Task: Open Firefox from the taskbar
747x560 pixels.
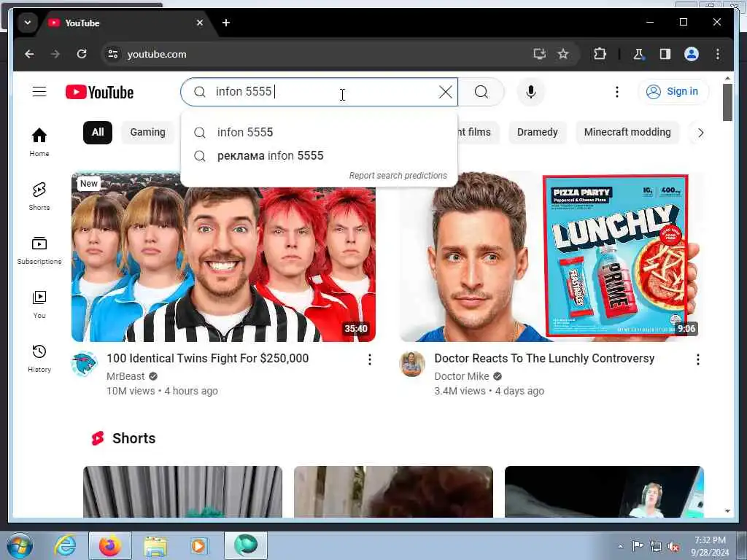Action: coord(110,545)
